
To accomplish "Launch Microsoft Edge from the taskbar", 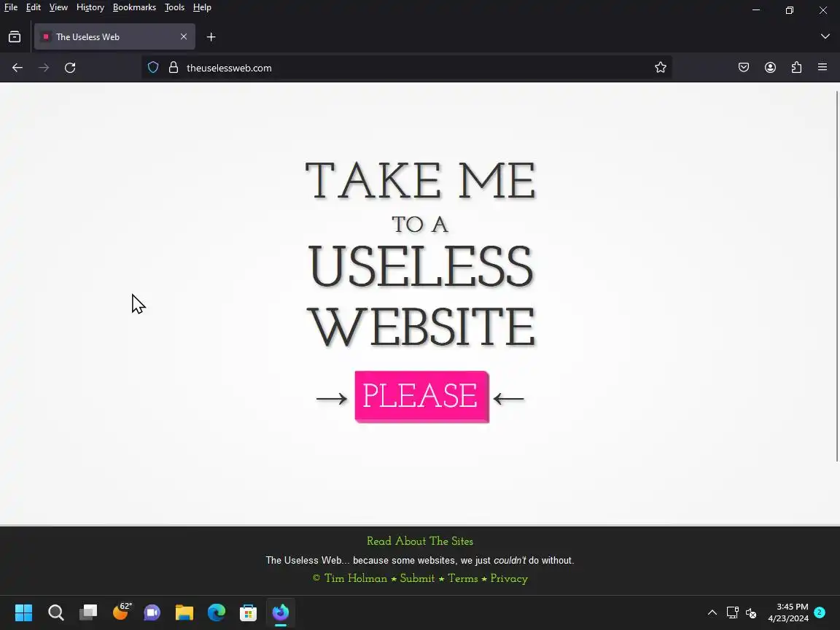I will tap(217, 612).
